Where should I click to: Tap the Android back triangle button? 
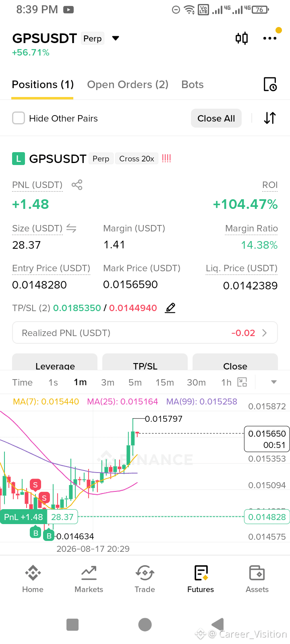coord(217,624)
